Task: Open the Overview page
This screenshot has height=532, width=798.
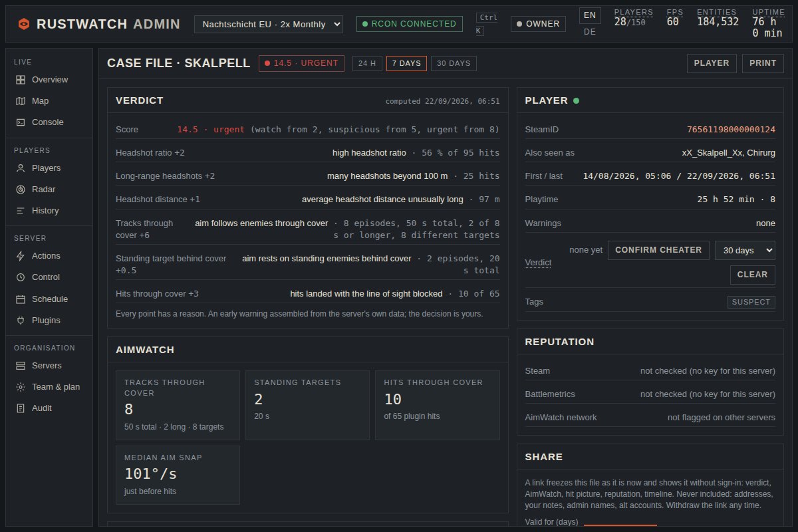Action: 49,80
